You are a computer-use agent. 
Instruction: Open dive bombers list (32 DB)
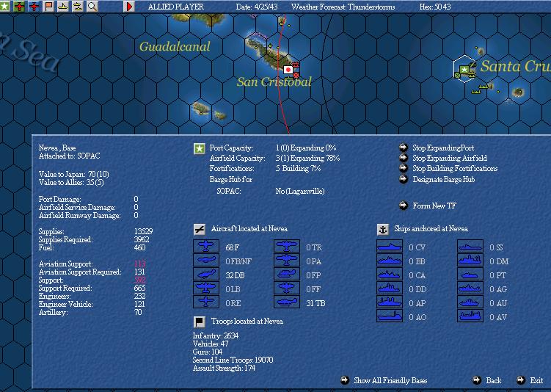[206, 274]
